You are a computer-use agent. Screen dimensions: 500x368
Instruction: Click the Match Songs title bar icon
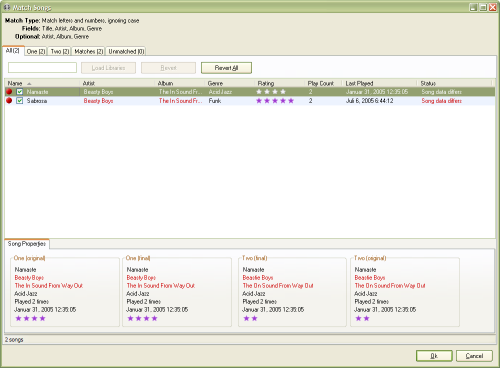click(7, 7)
